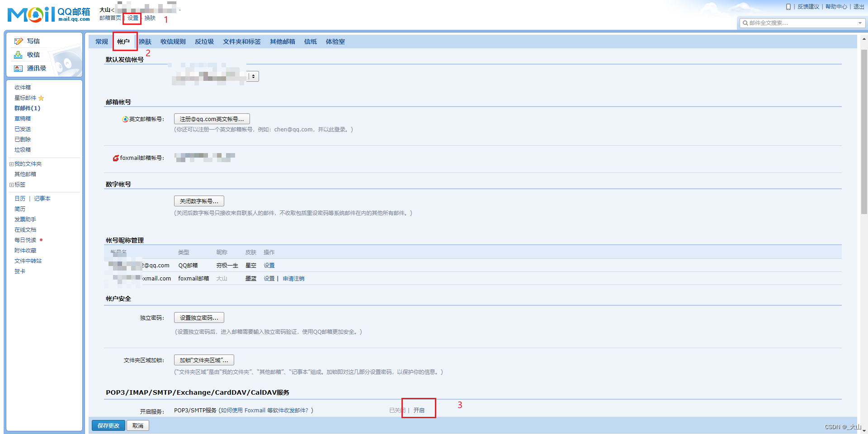Open the search box dropdown arrow
The height and width of the screenshot is (434, 868).
[x=860, y=23]
